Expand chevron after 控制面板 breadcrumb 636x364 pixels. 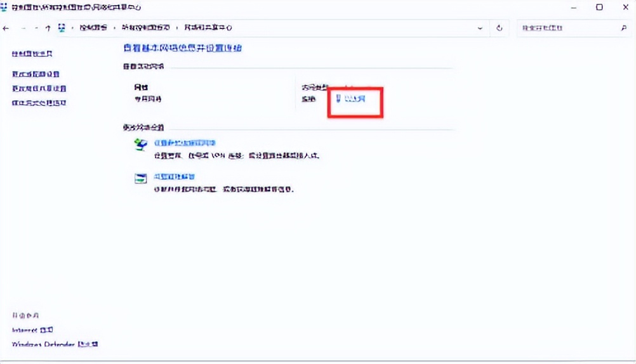(x=114, y=28)
